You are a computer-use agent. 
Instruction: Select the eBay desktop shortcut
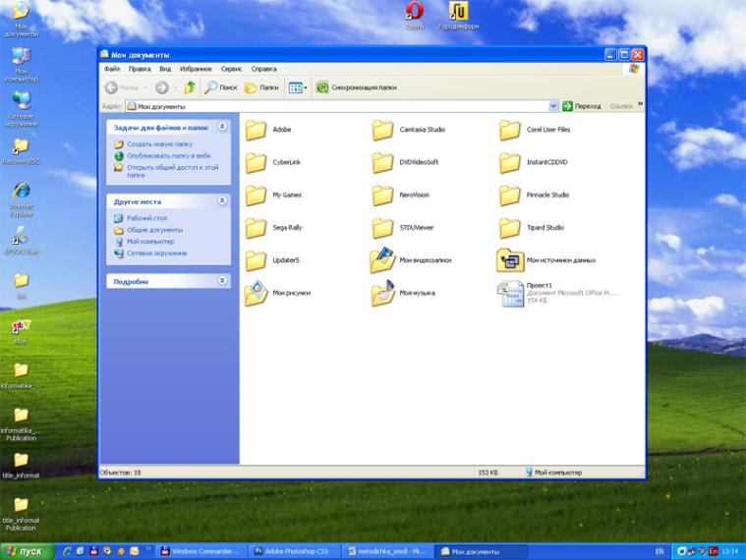click(21, 331)
